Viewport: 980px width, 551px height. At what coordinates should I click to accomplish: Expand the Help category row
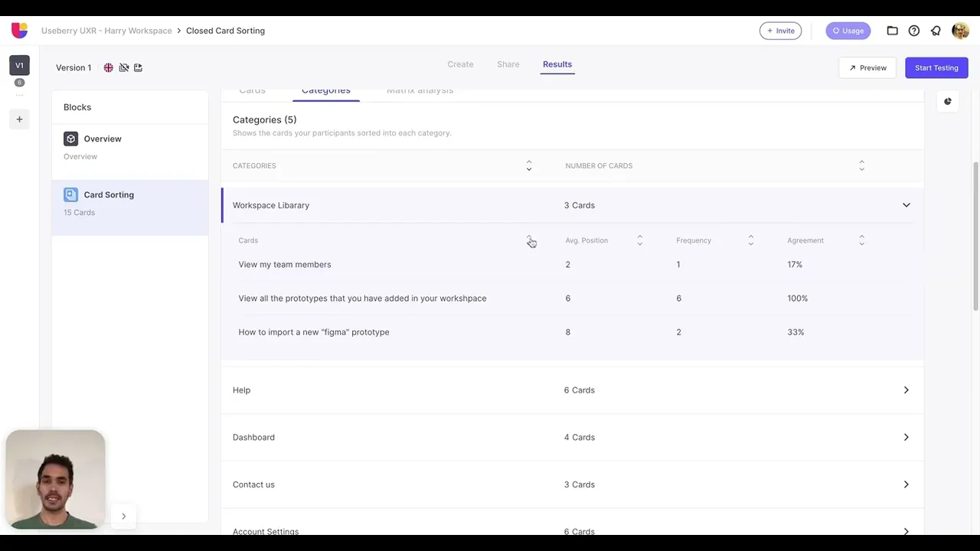coord(906,390)
